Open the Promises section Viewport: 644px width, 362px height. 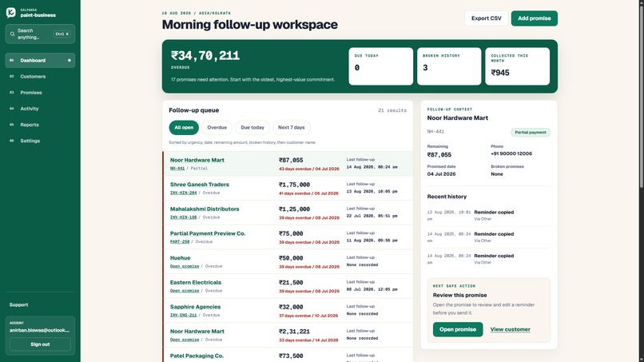pyautogui.click(x=40, y=93)
